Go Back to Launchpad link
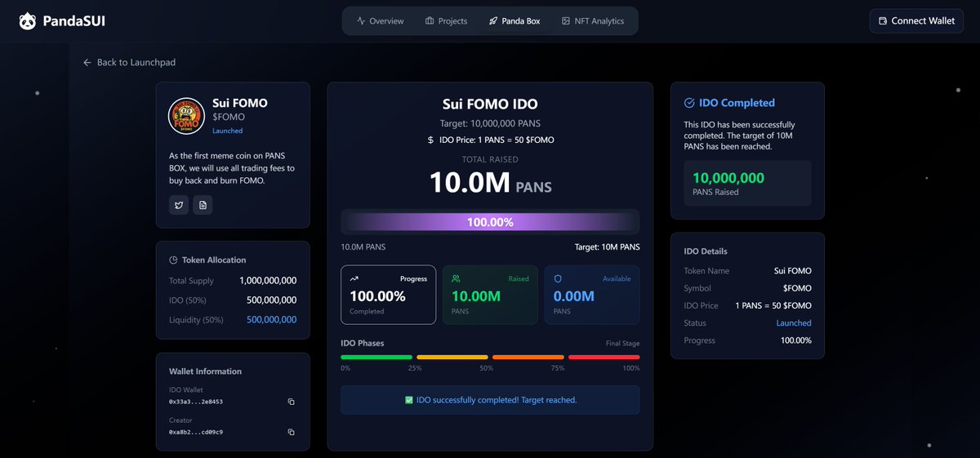Image resolution: width=980 pixels, height=458 pixels. click(129, 62)
